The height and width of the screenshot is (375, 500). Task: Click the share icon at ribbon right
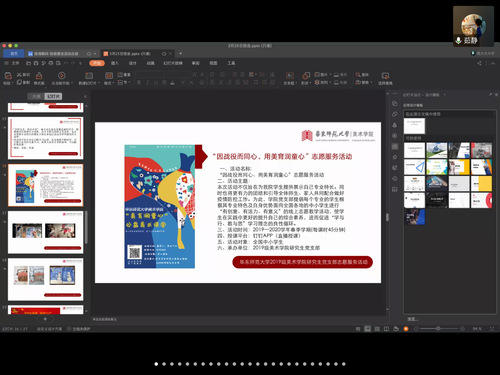pos(479,63)
